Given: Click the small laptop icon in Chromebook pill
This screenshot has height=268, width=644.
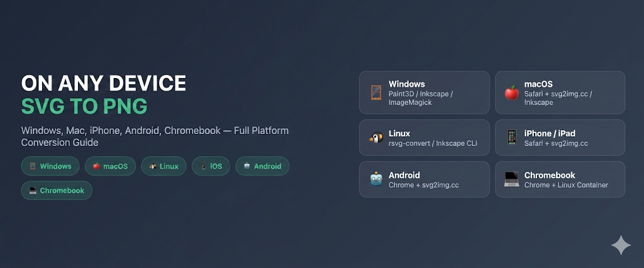Looking at the screenshot, I should pos(33,191).
